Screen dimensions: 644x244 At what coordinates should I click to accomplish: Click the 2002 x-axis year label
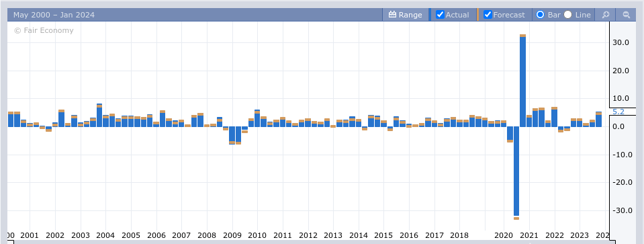pos(54,236)
